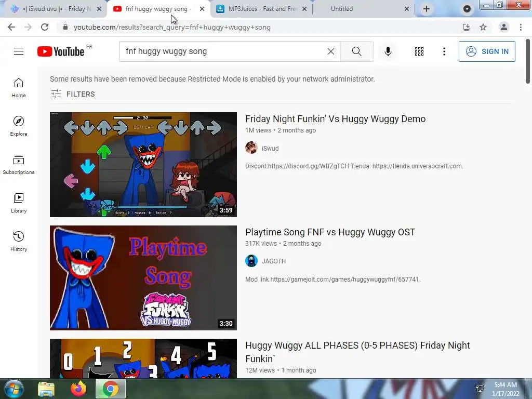View site info via lock icon

pos(65,27)
